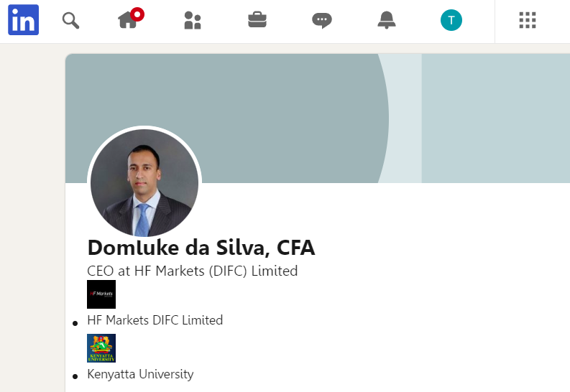570x392 pixels.
Task: Click the Kenyatta University crest logo
Action: point(101,348)
